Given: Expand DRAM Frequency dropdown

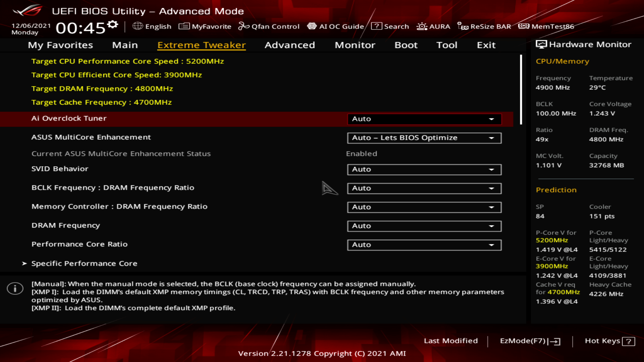Looking at the screenshot, I should point(424,226).
